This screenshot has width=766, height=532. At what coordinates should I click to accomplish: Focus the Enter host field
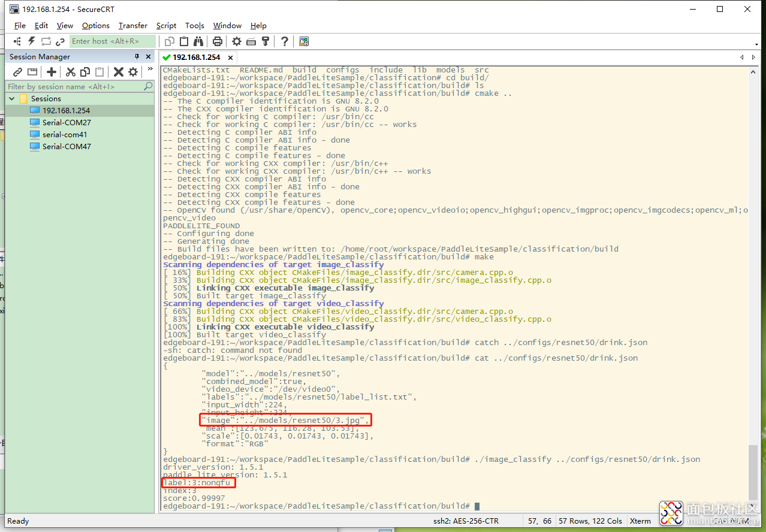pos(113,41)
